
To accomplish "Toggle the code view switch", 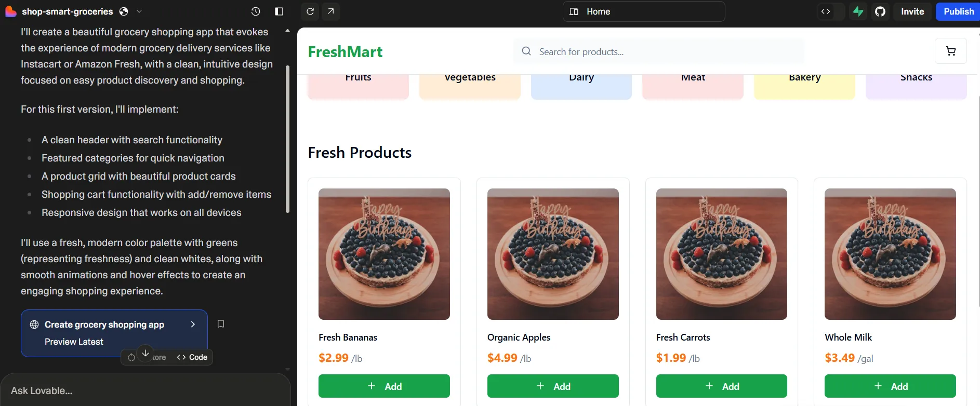I will click(x=826, y=11).
